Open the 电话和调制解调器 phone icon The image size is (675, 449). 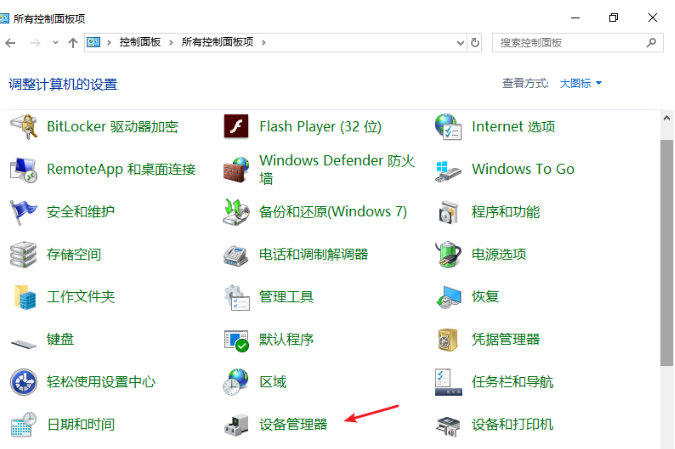tap(236, 255)
